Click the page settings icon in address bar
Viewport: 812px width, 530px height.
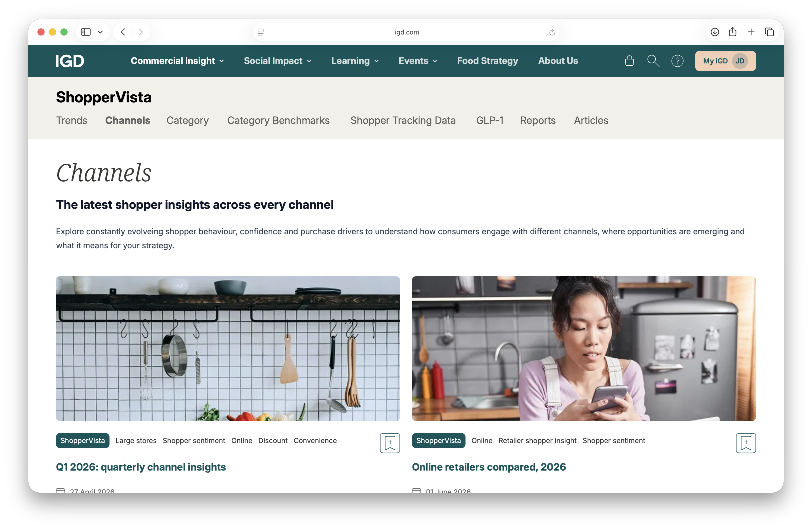261,32
